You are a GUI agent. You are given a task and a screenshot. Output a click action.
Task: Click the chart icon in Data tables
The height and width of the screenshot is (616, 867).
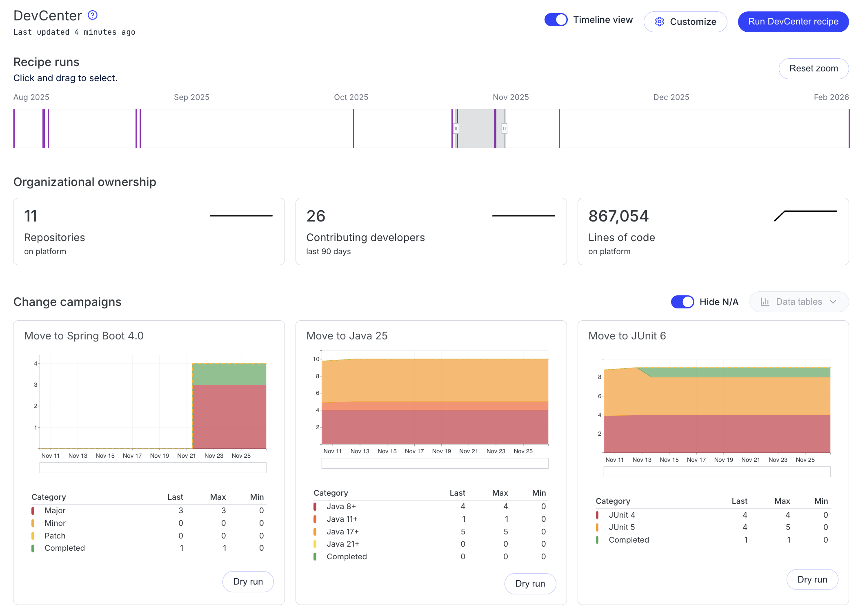766,302
